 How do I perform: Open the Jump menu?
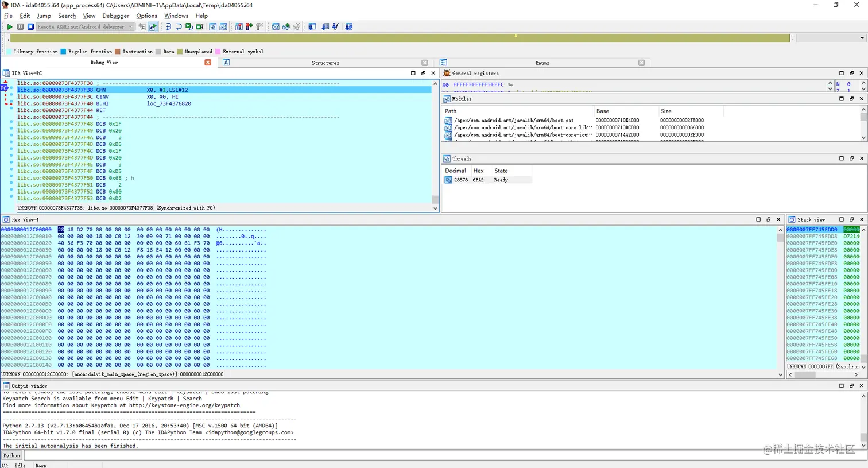click(x=44, y=16)
